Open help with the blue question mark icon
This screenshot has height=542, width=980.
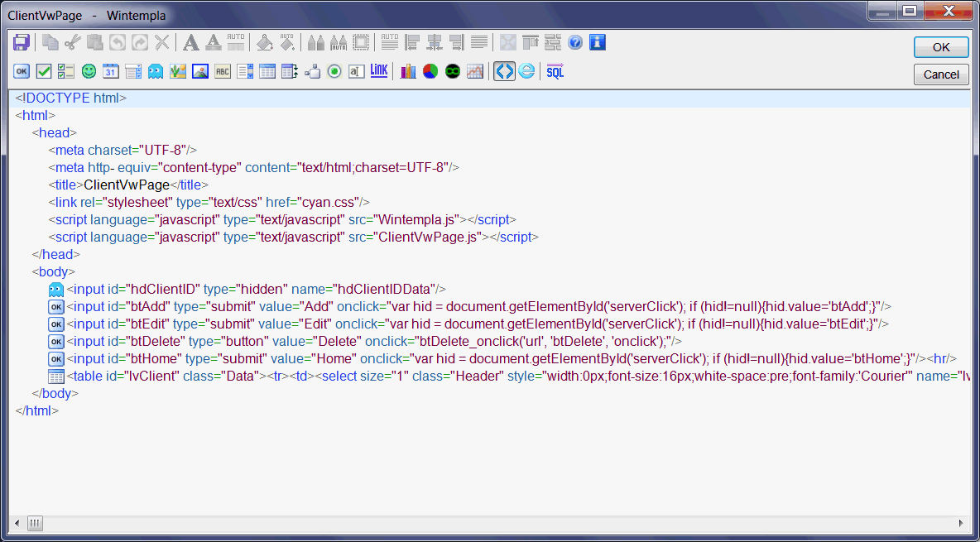click(575, 42)
